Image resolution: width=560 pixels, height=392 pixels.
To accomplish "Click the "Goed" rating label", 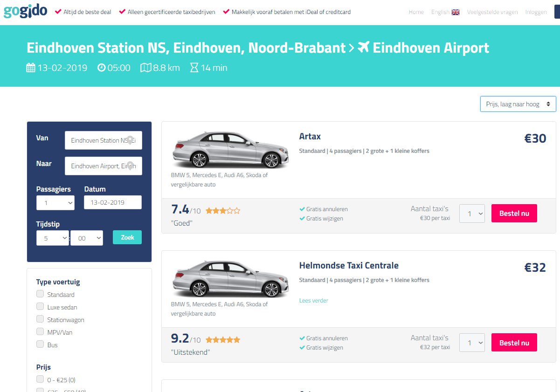I will [182, 223].
